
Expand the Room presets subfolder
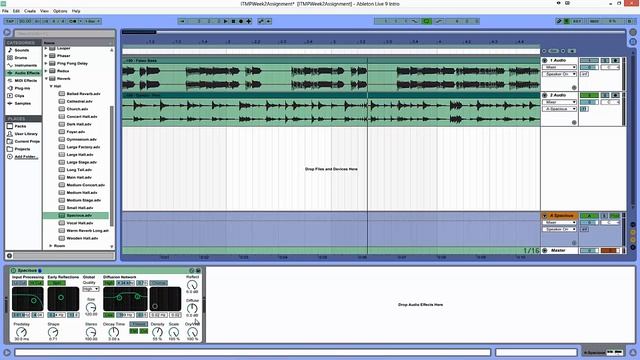coord(51,246)
